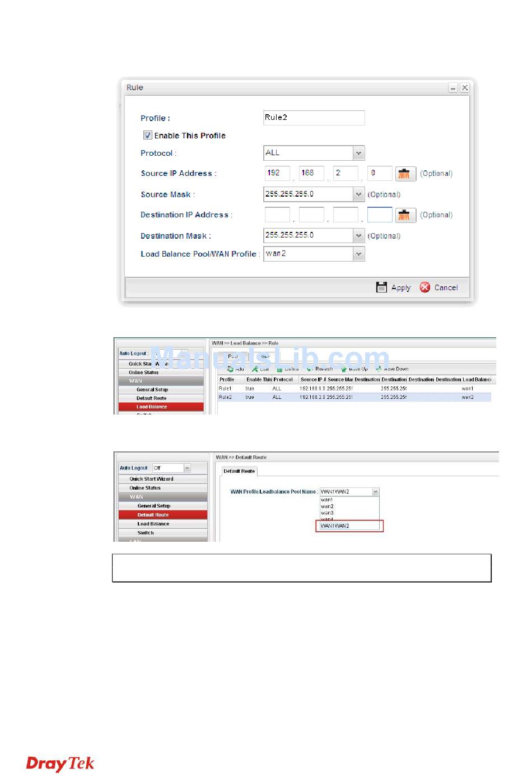Expand the WAN section in Rule page sidebar
Image resolution: width=532 pixels, height=777 pixels.
(161, 381)
